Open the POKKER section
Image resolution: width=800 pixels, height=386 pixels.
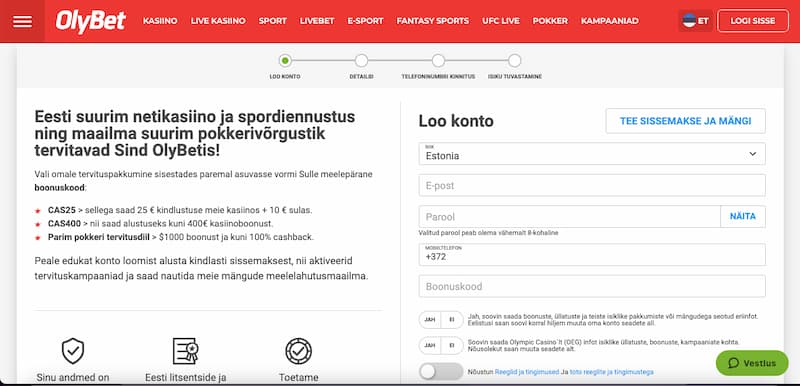pyautogui.click(x=550, y=21)
